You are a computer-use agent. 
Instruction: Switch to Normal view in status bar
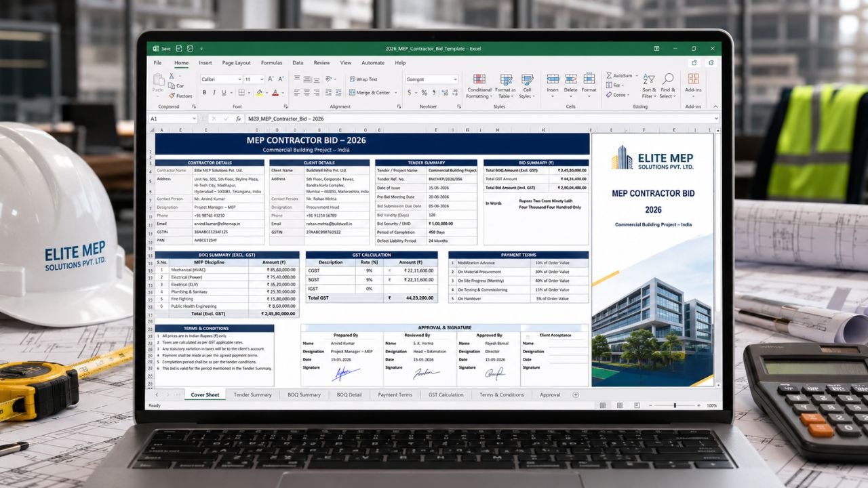tap(602, 405)
